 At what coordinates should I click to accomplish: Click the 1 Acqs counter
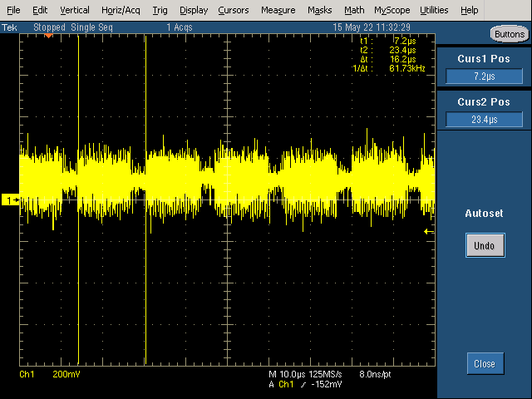tap(180, 27)
